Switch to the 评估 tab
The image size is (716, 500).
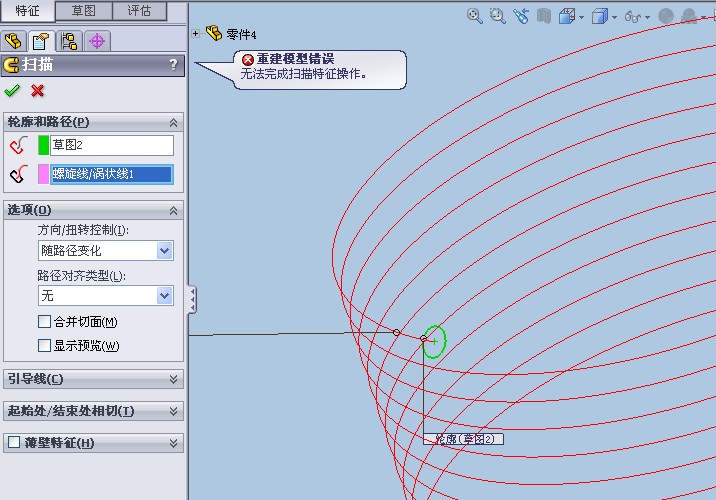pos(139,11)
